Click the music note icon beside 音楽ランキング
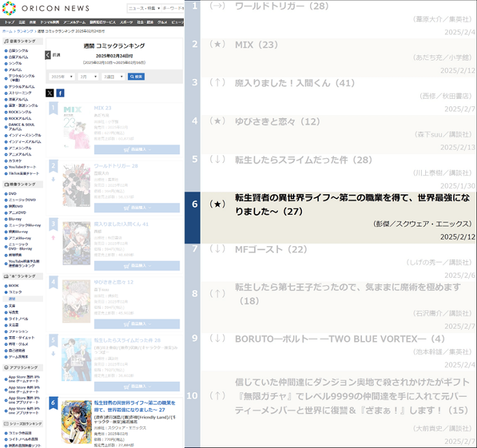The height and width of the screenshot is (448, 477). [6, 41]
